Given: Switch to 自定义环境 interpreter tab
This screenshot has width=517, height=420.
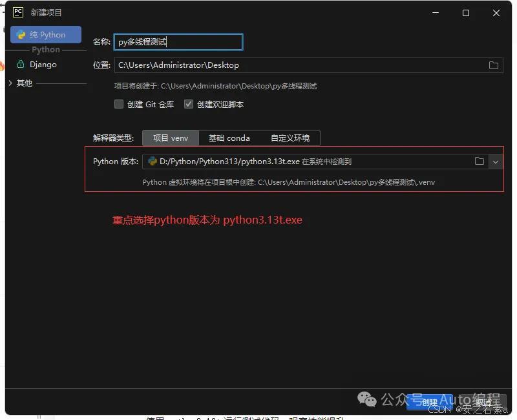Looking at the screenshot, I should tap(290, 138).
